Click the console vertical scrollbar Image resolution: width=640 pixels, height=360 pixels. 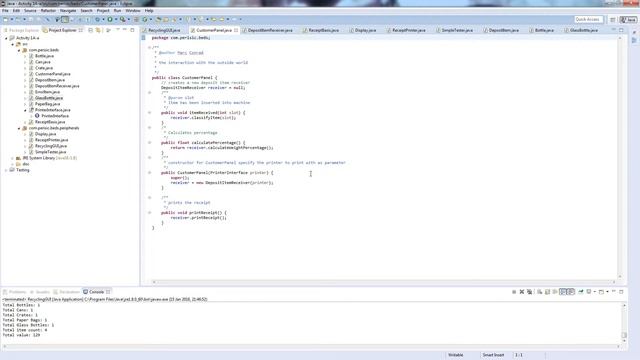pyautogui.click(x=624, y=322)
